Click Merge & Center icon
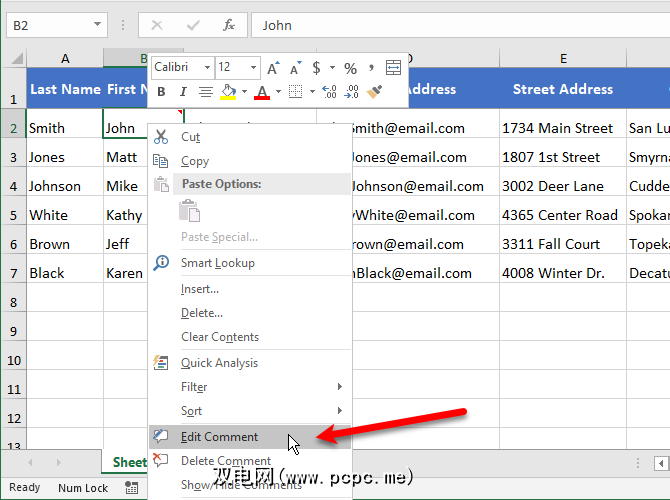This screenshot has height=500, width=670. point(393,68)
